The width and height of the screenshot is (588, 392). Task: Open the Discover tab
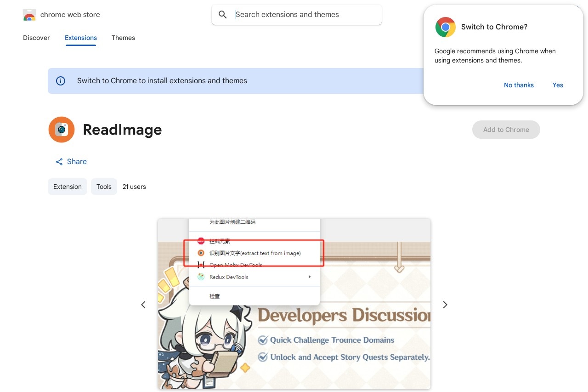click(36, 38)
